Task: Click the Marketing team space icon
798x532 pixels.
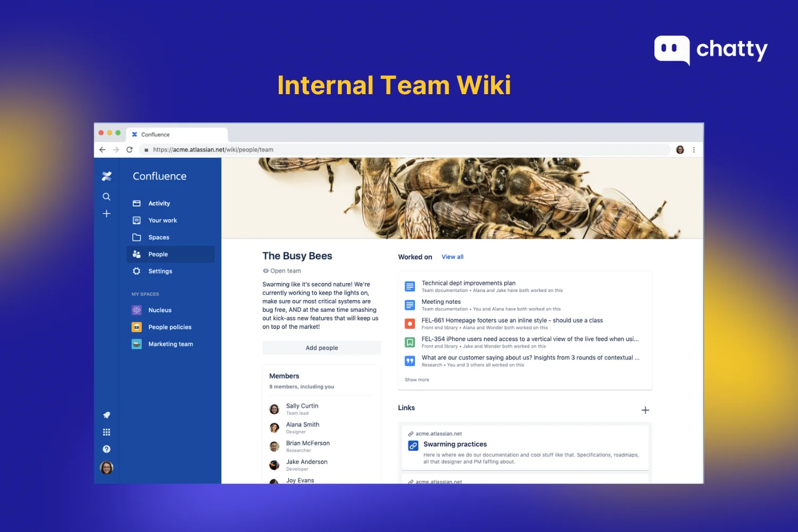Action: 137,344
